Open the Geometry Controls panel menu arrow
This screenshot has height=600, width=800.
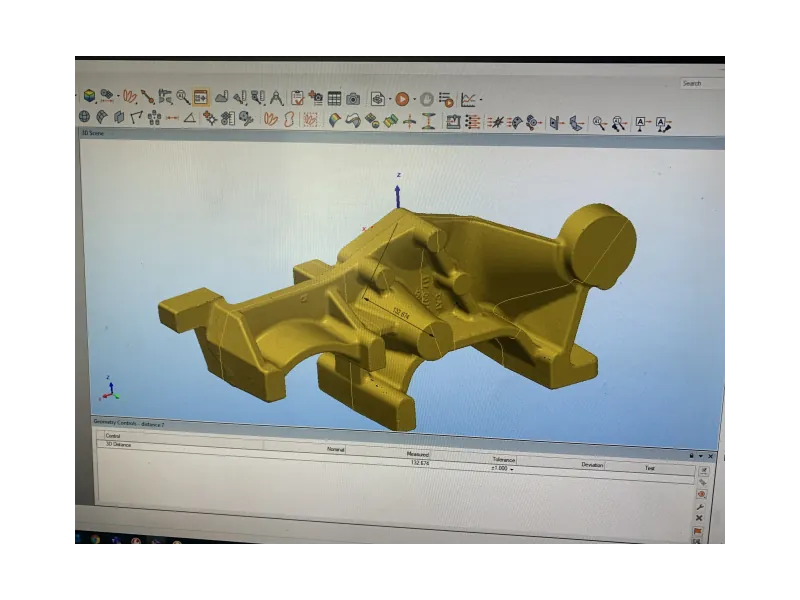pyautogui.click(x=701, y=456)
